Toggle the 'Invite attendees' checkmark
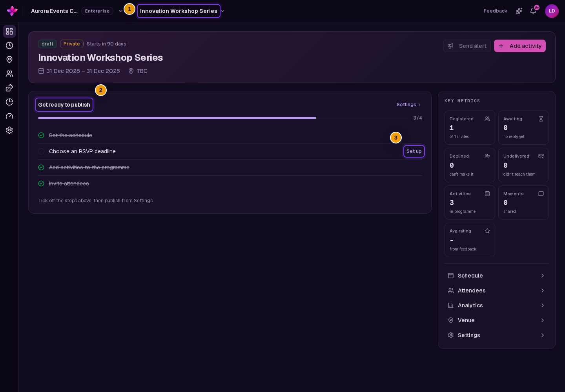This screenshot has width=565, height=392. (x=41, y=183)
